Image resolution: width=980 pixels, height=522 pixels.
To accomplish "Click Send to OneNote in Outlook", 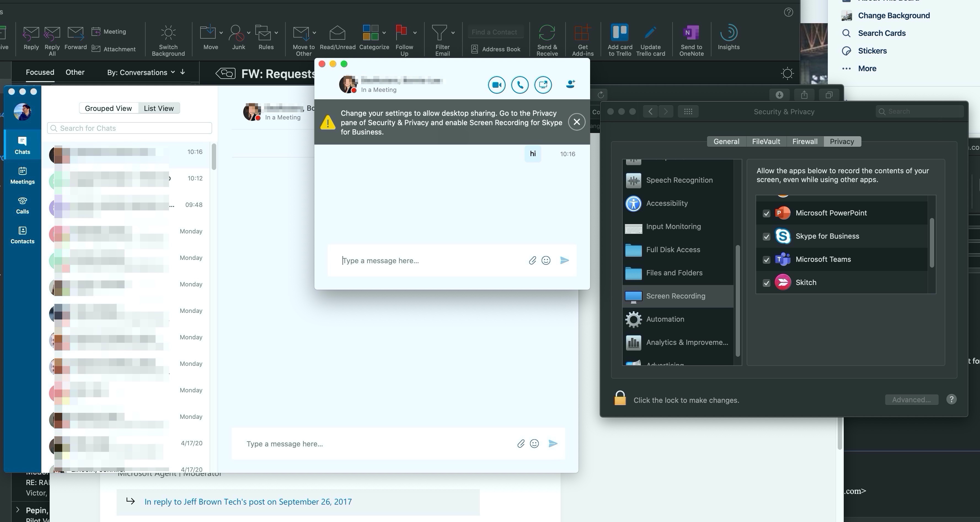I will (x=691, y=41).
